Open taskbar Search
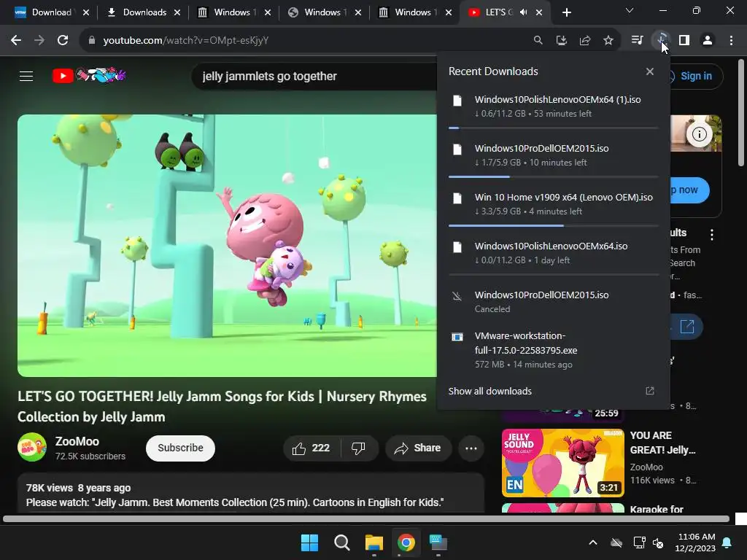 (x=341, y=542)
